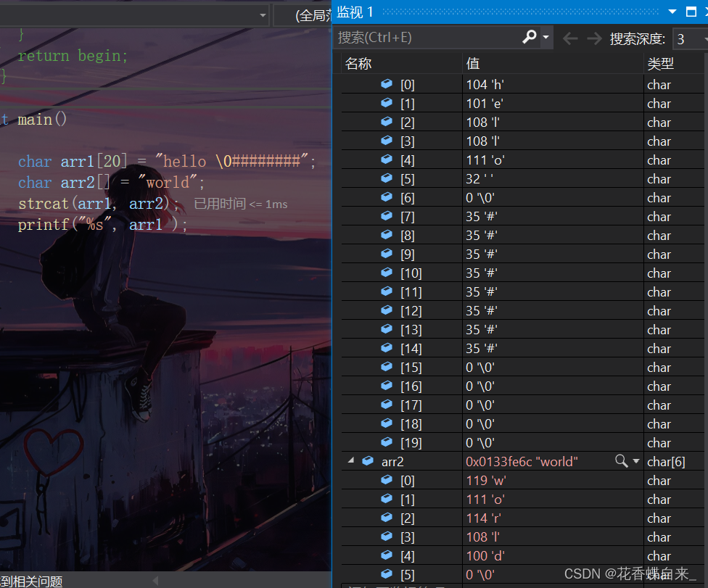Click the cube icon of row [10]
Image resolution: width=708 pixels, height=588 pixels.
coord(387,272)
